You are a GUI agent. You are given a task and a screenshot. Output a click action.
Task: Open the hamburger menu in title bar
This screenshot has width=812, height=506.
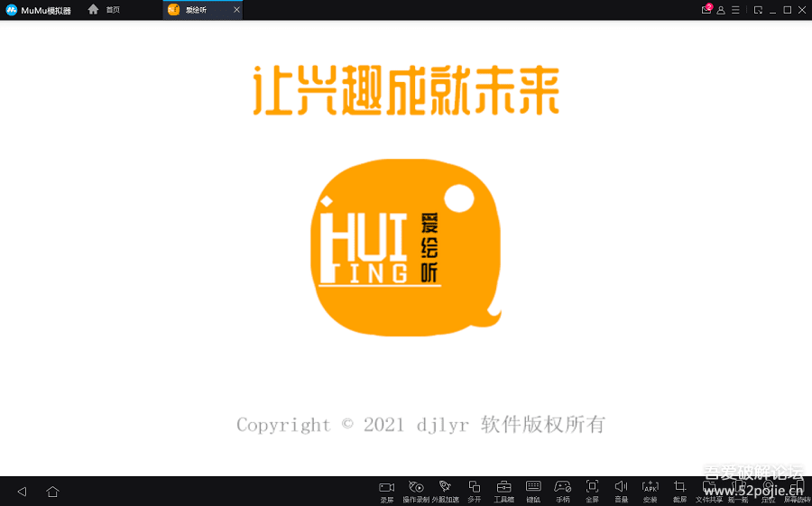pos(735,10)
